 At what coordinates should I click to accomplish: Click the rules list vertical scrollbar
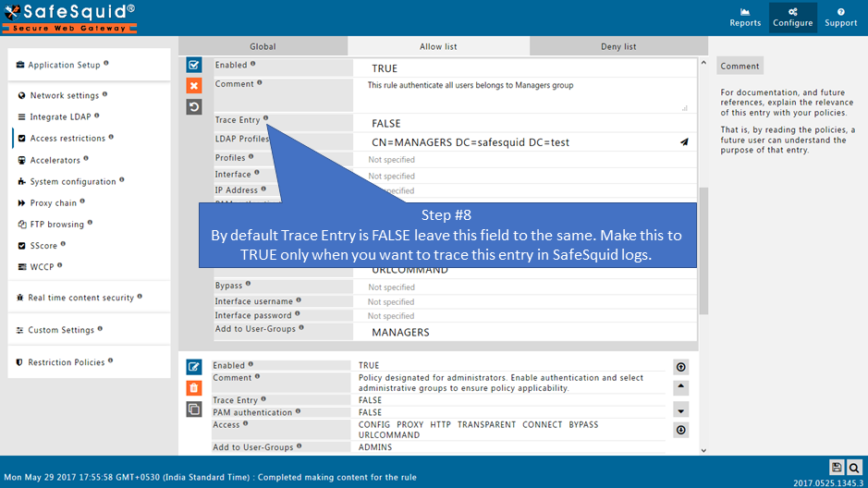(x=703, y=250)
